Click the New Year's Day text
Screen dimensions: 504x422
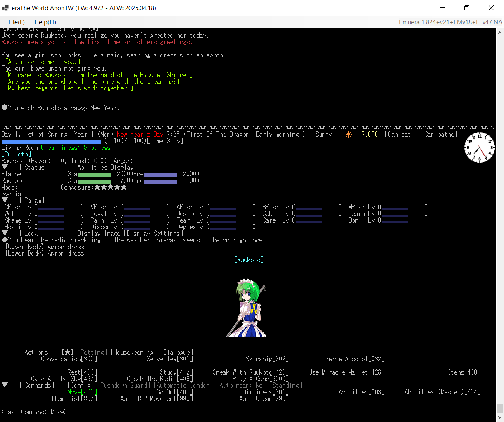(x=140, y=134)
